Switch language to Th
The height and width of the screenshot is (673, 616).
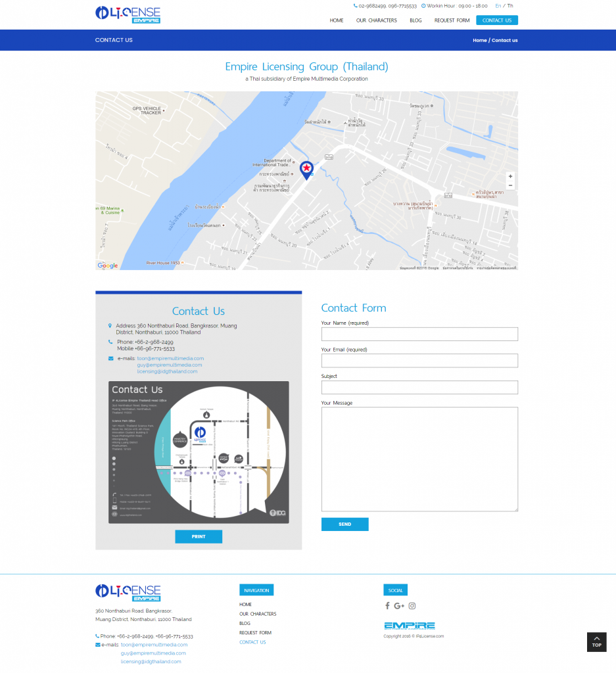point(510,6)
